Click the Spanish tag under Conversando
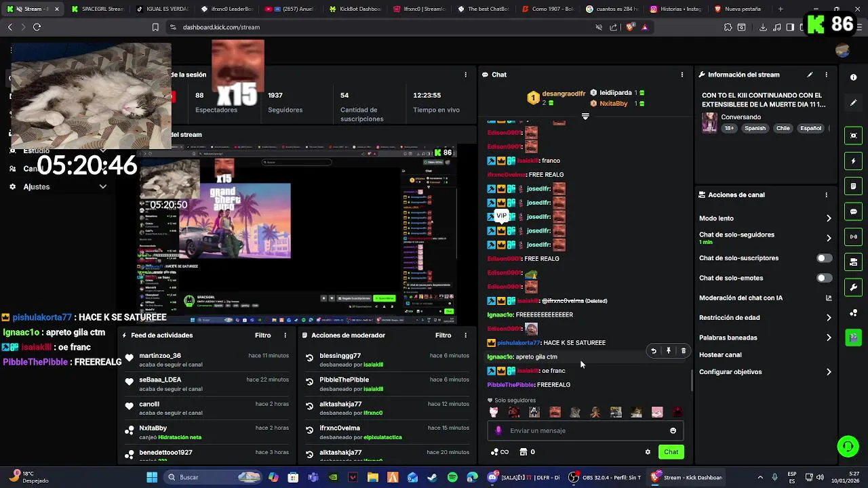The image size is (868, 488). click(755, 128)
